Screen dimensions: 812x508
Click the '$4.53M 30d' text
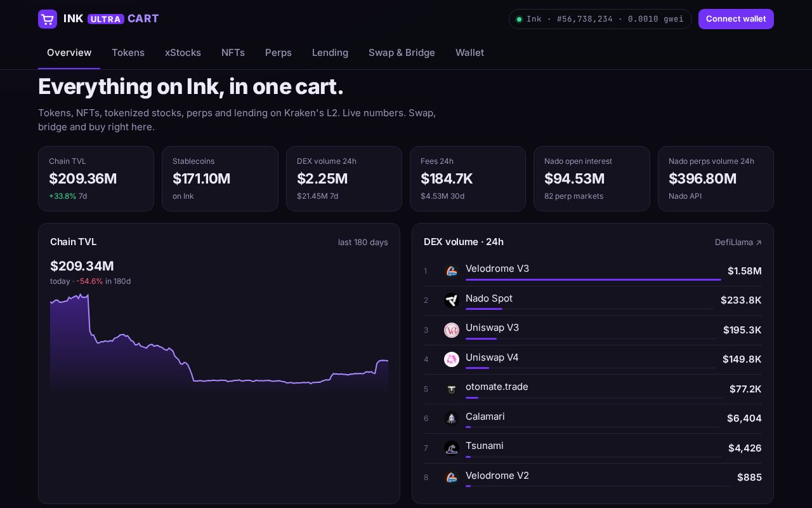pyautogui.click(x=442, y=196)
